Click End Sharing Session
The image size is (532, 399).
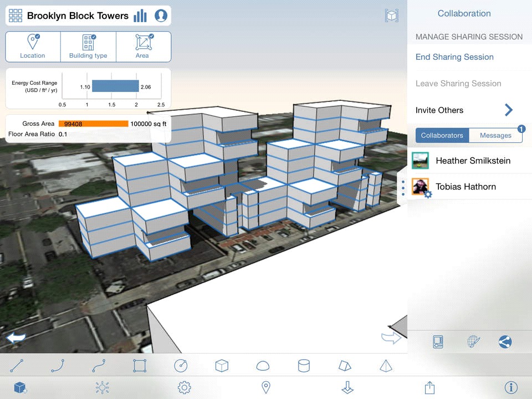pos(454,57)
